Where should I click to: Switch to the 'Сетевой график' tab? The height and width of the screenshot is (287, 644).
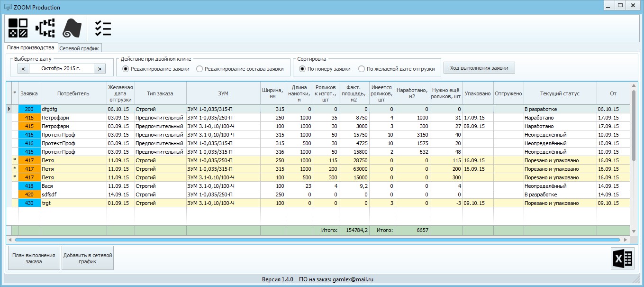[80, 48]
